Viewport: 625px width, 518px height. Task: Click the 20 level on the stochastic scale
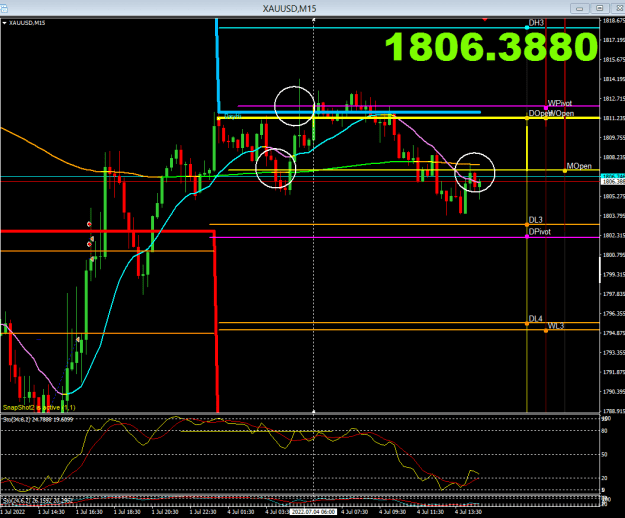605,478
